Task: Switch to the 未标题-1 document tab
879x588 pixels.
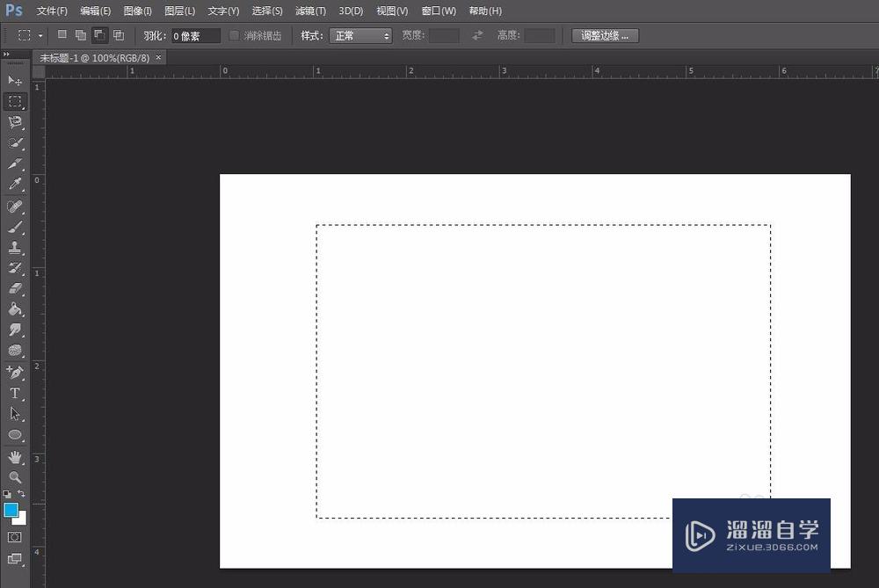Action: click(94, 58)
